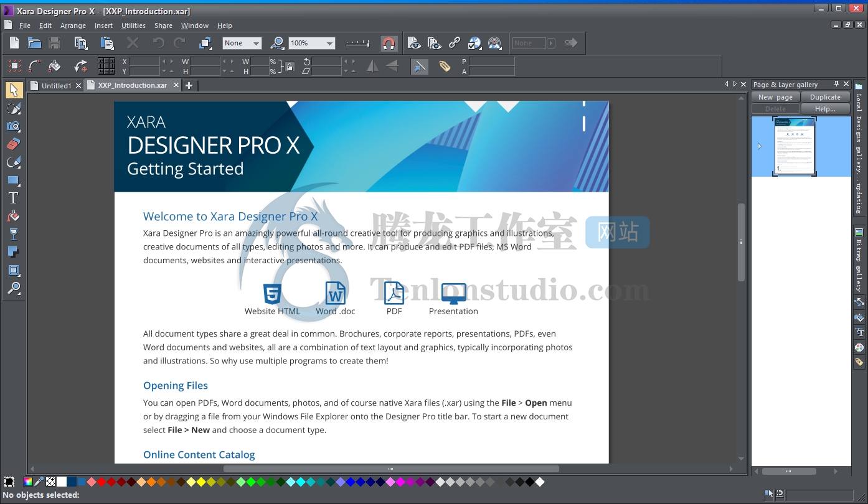Viewport: 868px width, 504px height.
Task: Click the Names tag icon in InfoBar
Action: tap(445, 66)
